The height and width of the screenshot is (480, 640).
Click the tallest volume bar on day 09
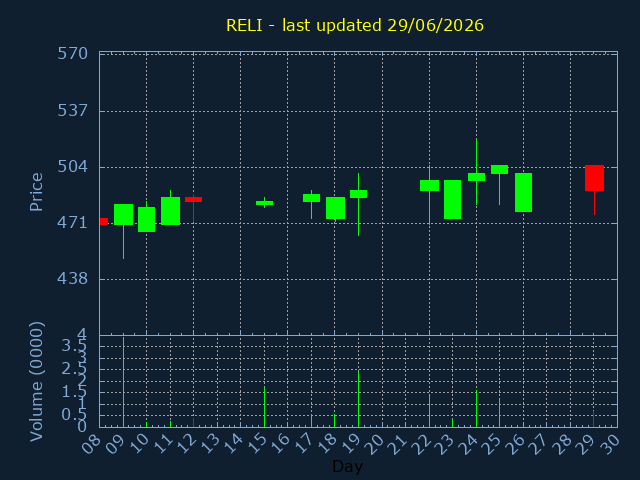click(x=123, y=382)
